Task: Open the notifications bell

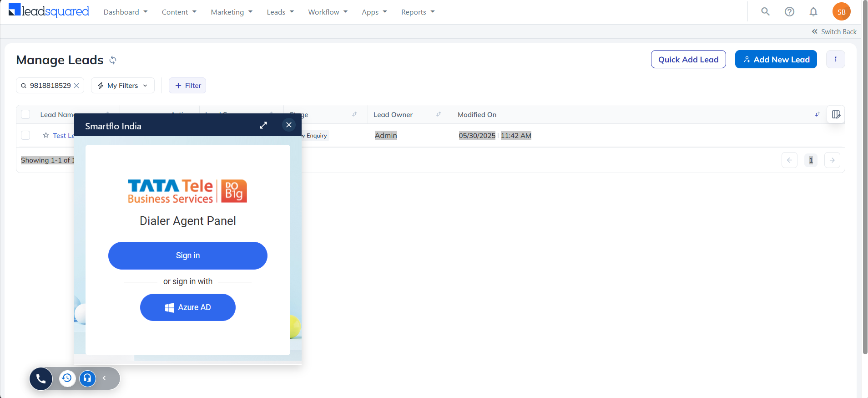Action: (813, 12)
